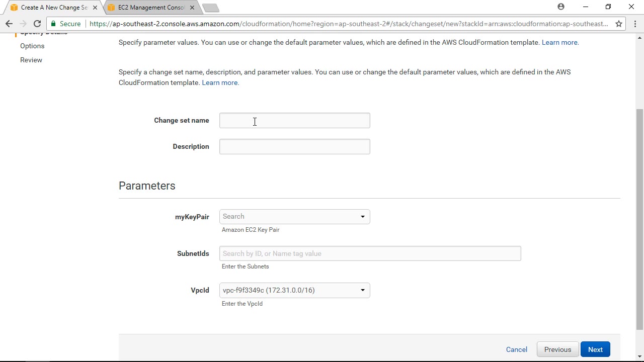The image size is (644, 362).
Task: Go to the Options step in sidebar
Action: (x=32, y=46)
